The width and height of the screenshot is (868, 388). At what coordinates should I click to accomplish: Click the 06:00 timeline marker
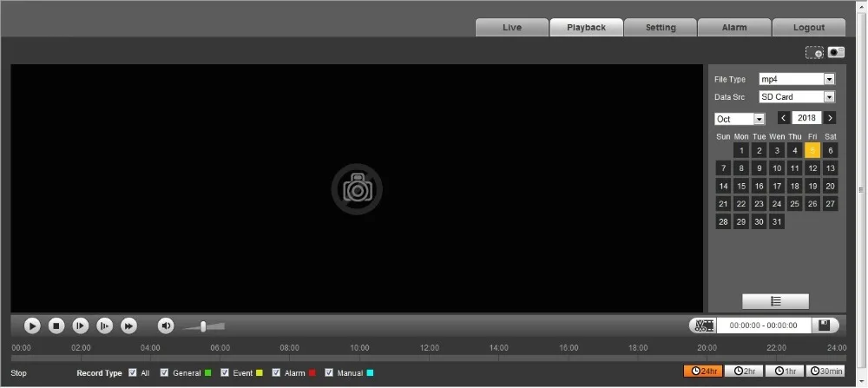click(x=220, y=347)
